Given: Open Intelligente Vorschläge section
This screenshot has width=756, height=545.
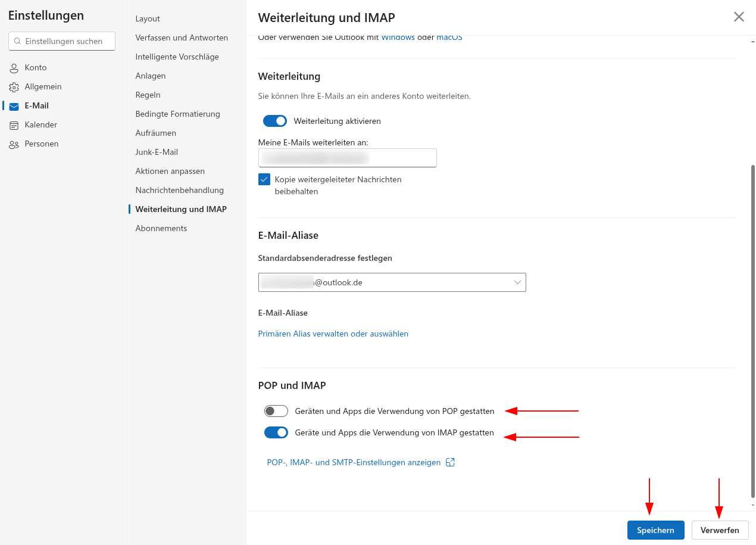Looking at the screenshot, I should click(x=177, y=57).
